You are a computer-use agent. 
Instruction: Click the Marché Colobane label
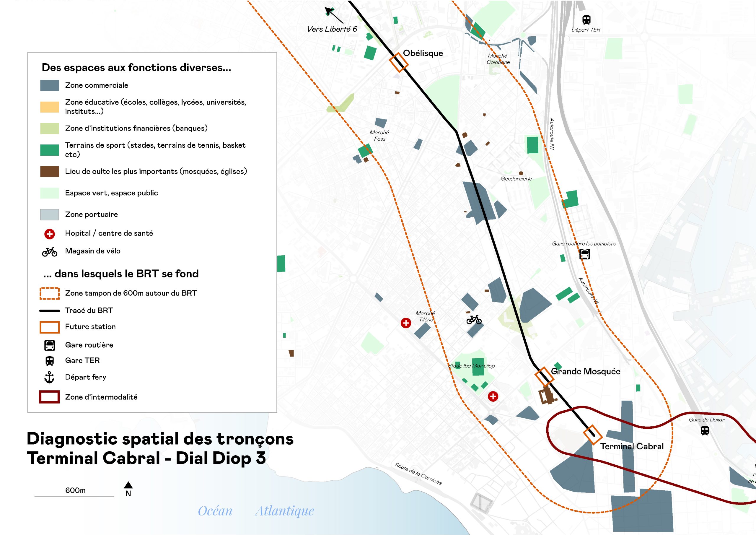pyautogui.click(x=498, y=59)
